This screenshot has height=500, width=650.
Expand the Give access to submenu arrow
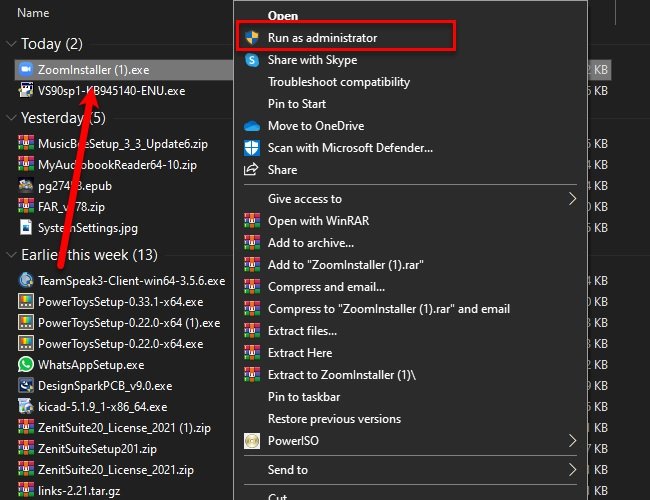point(572,199)
